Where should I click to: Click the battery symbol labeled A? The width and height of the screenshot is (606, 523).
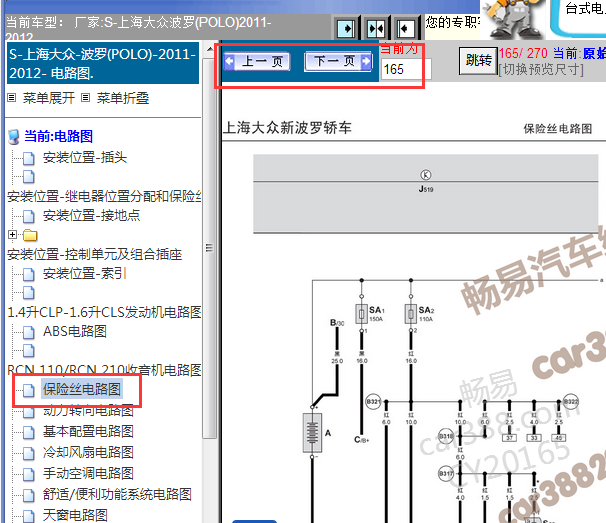point(312,433)
